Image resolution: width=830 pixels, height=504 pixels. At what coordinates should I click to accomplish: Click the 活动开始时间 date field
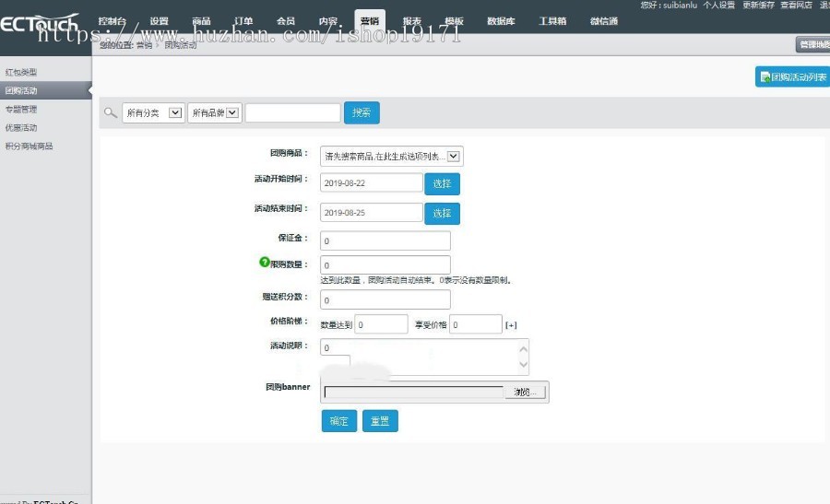pyautogui.click(x=371, y=183)
